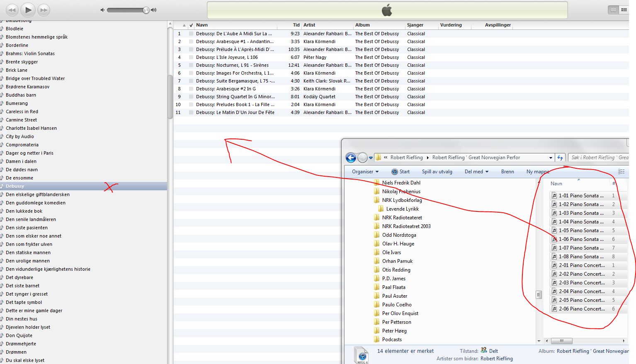
Task: Toggle checkbox for Suite Bergamasque track
Action: [x=191, y=81]
